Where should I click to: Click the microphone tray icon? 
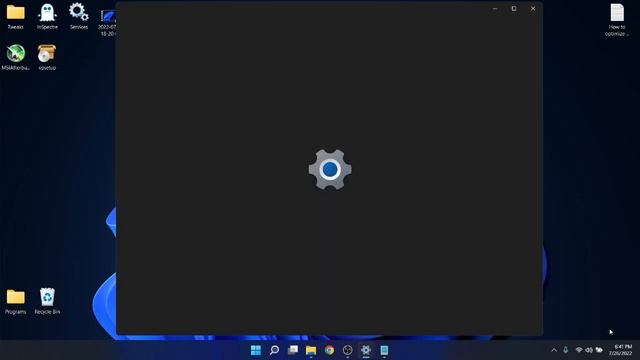pyautogui.click(x=566, y=350)
